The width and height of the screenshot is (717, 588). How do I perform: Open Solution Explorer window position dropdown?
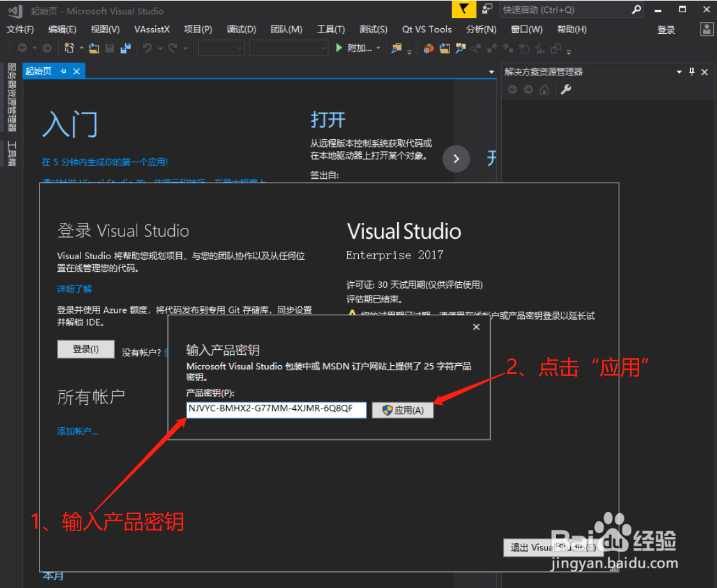click(x=679, y=72)
